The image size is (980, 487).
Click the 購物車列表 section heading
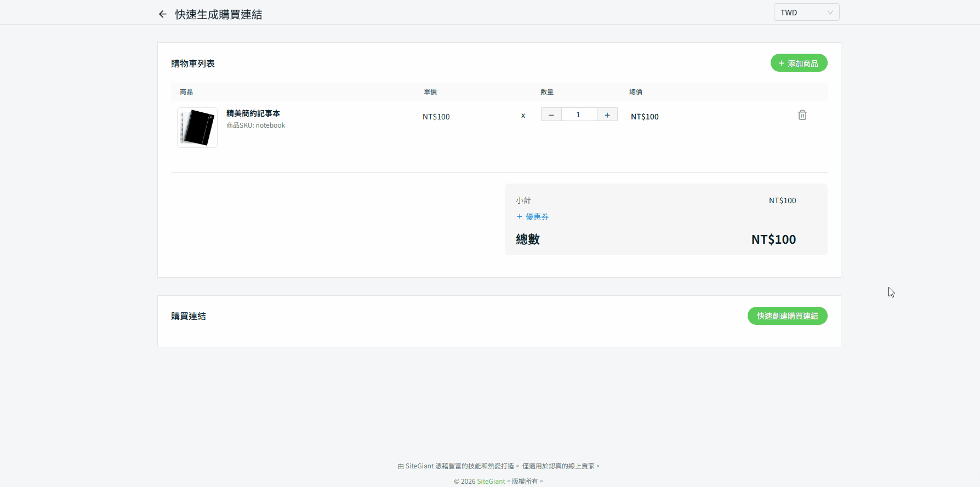tap(193, 64)
